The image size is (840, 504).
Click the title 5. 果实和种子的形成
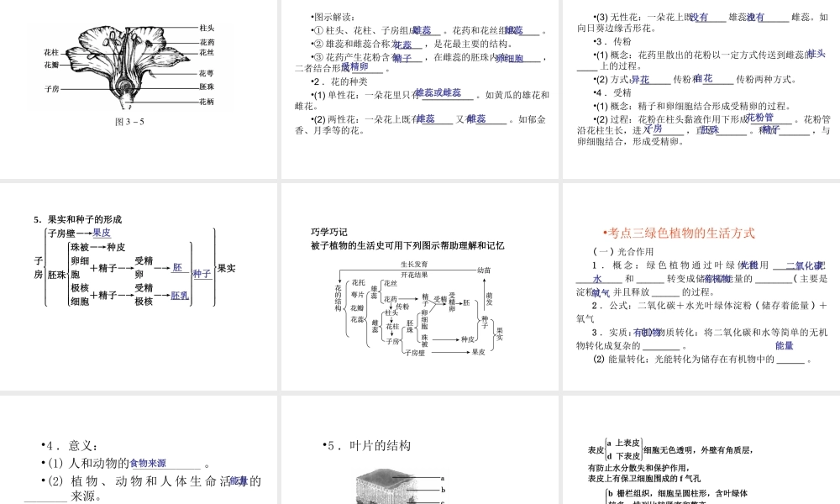pos(78,219)
